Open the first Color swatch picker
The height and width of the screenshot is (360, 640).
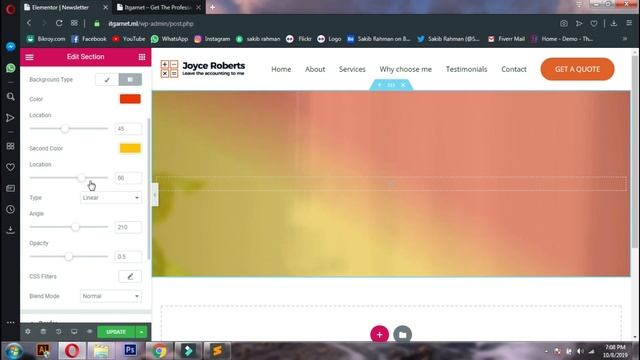[130, 99]
